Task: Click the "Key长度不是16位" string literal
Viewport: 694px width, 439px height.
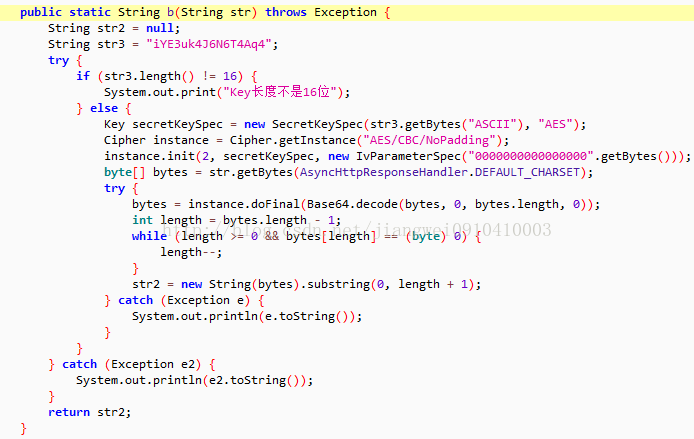Action: coord(280,92)
